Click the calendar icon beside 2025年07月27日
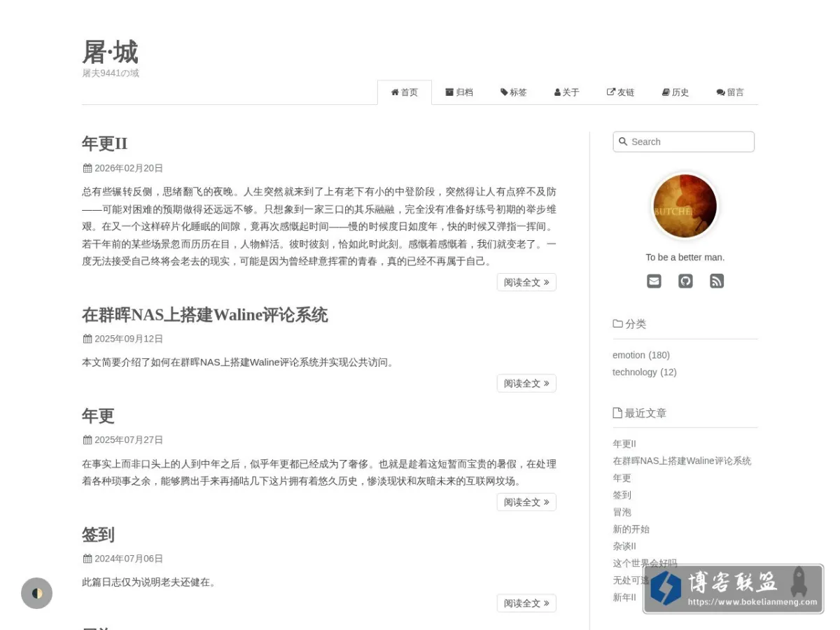This screenshot has width=840, height=630. [x=87, y=440]
